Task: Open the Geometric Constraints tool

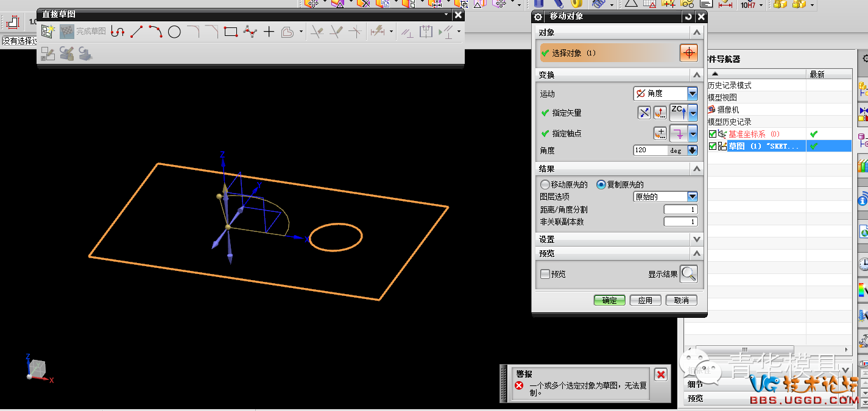Action: pos(407,32)
